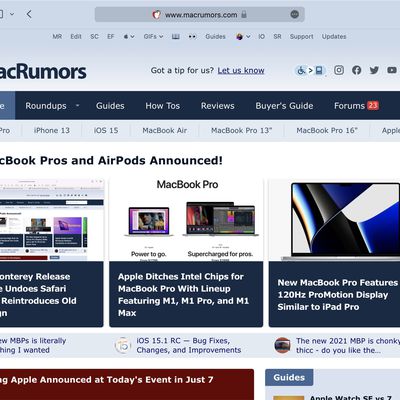Open the 'Apple Watch SE vs 7' guide

pyautogui.click(x=351, y=397)
